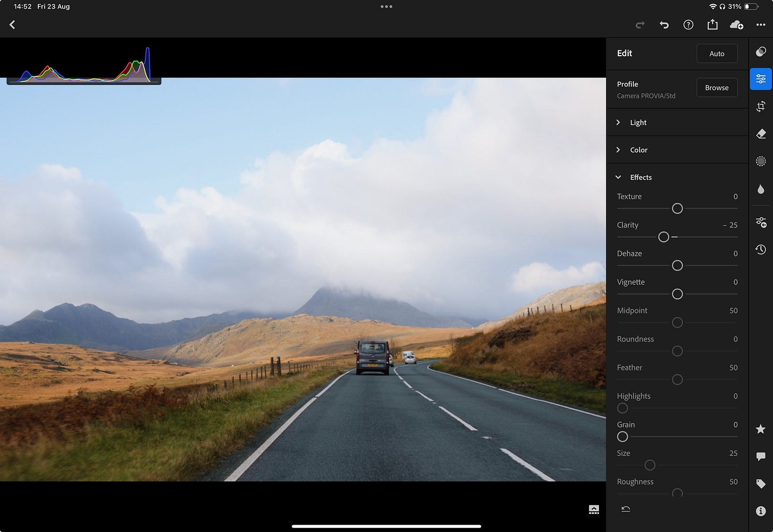The width and height of the screenshot is (773, 532).
Task: Tap the battery indicator in status bar
Action: pos(751,6)
